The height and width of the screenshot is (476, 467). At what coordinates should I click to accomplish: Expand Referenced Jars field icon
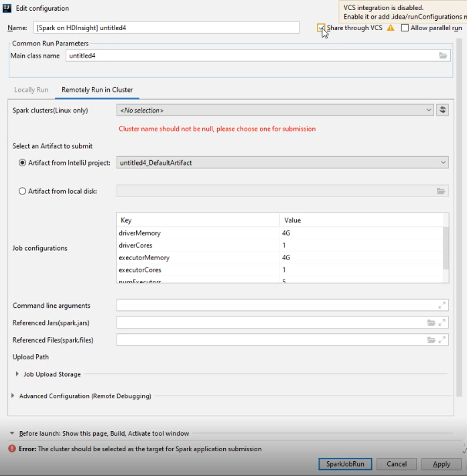point(442,322)
